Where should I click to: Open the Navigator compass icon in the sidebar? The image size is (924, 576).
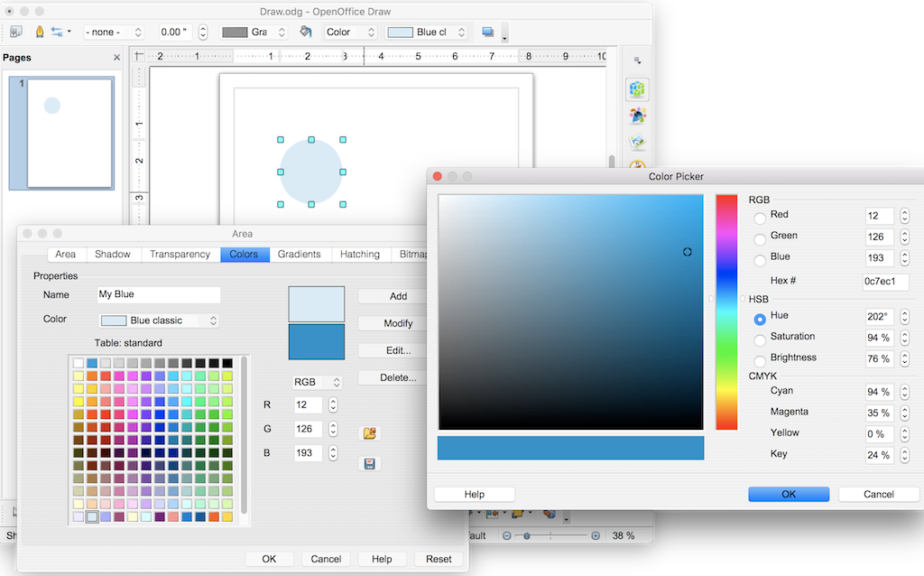coord(638,167)
